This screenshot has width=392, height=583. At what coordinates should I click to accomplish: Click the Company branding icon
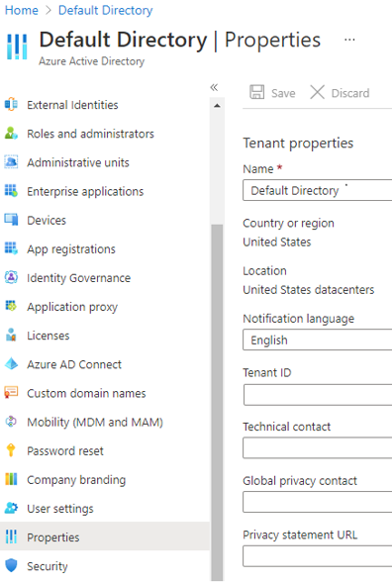[11, 479]
